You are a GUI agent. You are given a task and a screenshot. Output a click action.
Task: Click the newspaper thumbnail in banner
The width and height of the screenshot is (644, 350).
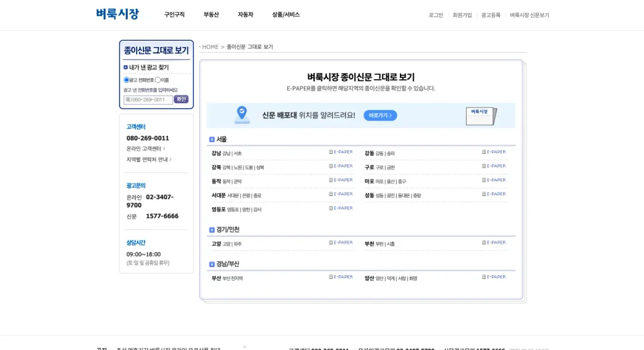pos(481,116)
